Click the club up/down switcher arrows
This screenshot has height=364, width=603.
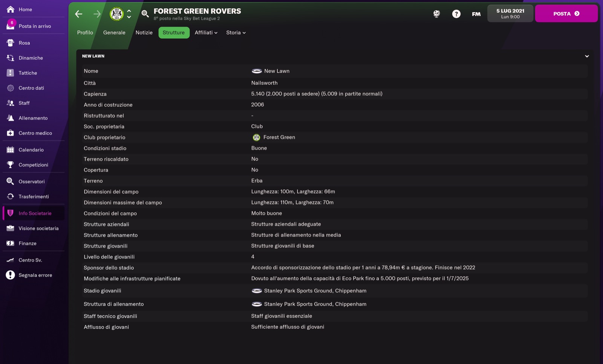(129, 14)
